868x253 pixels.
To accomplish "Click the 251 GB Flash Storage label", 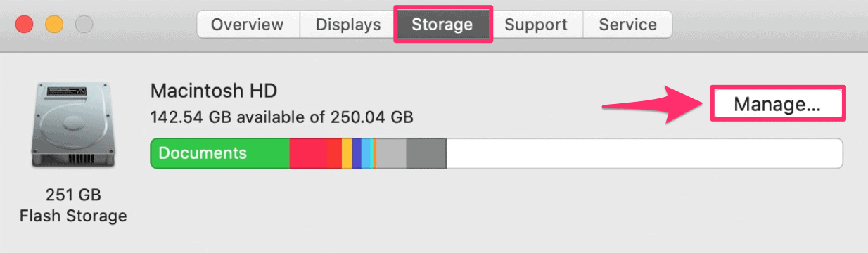I will coord(73,205).
